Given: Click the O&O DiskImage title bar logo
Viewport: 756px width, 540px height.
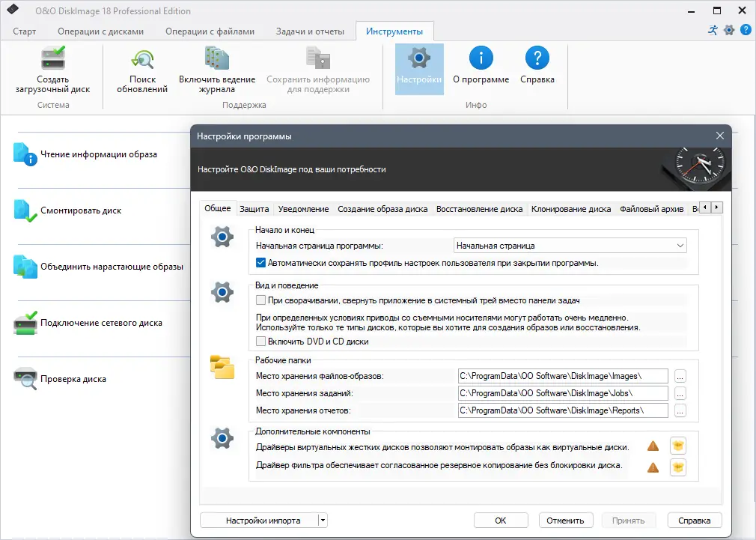Looking at the screenshot, I should tap(13, 9).
